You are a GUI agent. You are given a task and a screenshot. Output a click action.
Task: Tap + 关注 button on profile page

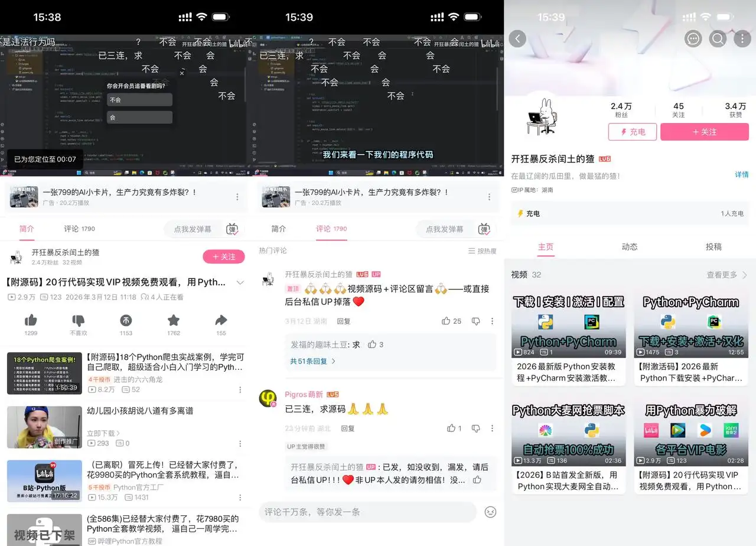(x=705, y=132)
